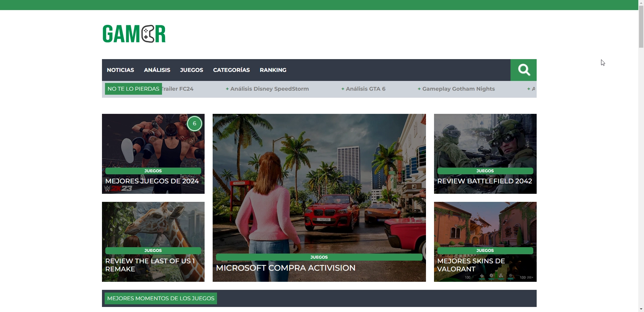Open the Análisis GTA 6 ticker link

pos(363,89)
